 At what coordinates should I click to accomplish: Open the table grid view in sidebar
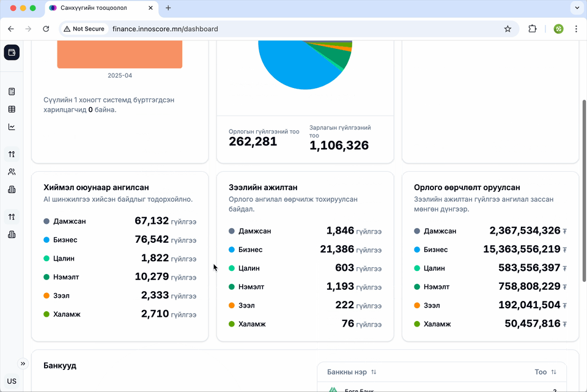12,109
